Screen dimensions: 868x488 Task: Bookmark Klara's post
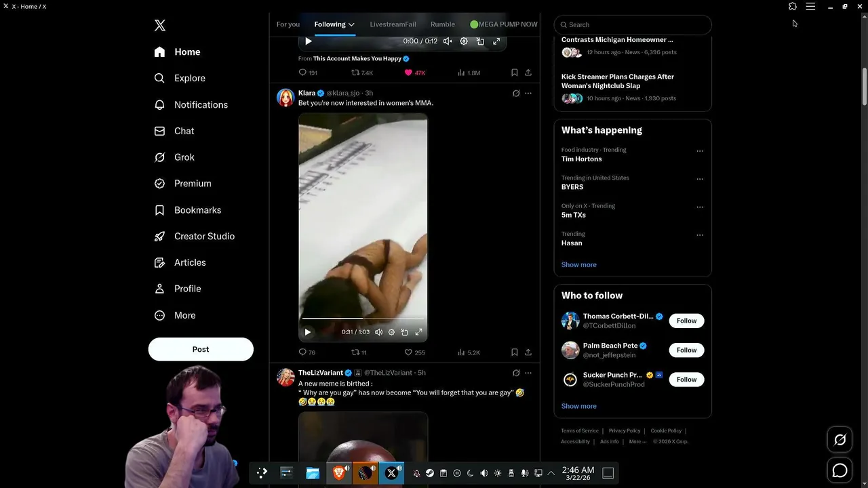pyautogui.click(x=514, y=352)
